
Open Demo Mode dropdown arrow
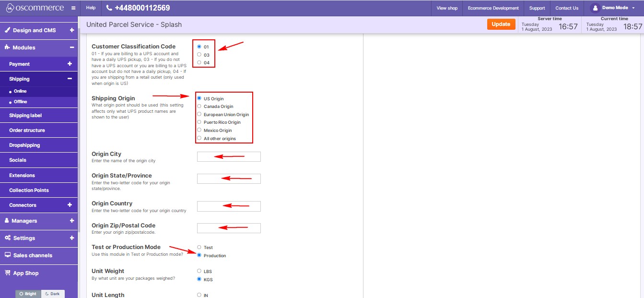(x=633, y=8)
